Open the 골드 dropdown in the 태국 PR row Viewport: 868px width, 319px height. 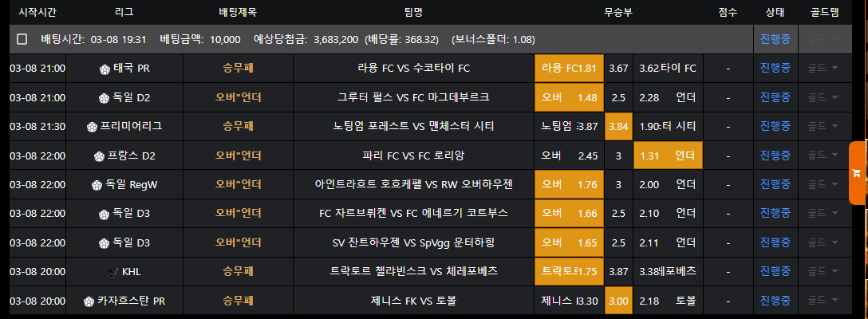(823, 69)
